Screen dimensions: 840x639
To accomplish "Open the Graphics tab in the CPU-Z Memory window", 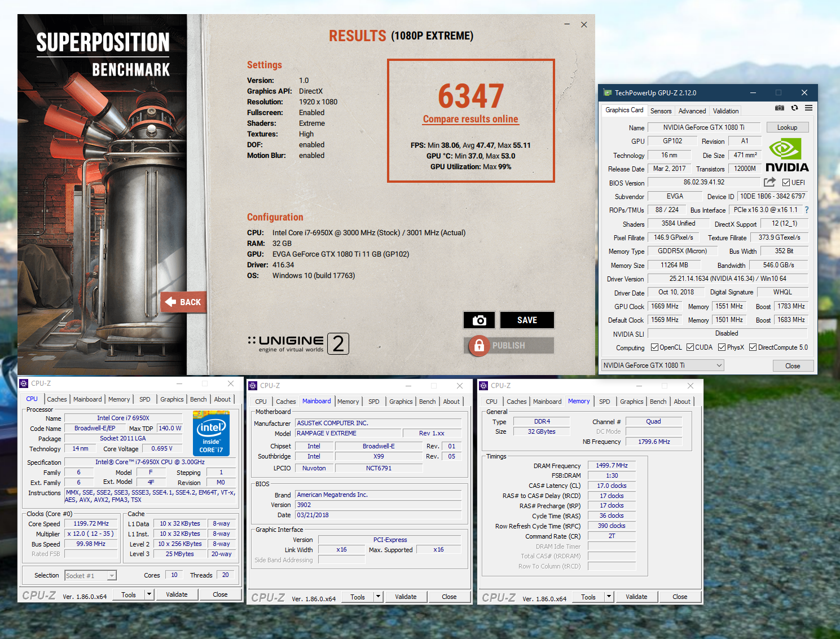I will click(x=631, y=402).
